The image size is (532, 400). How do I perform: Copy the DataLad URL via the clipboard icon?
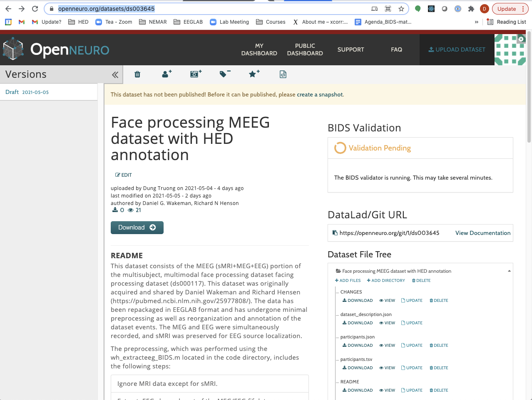[x=335, y=233]
